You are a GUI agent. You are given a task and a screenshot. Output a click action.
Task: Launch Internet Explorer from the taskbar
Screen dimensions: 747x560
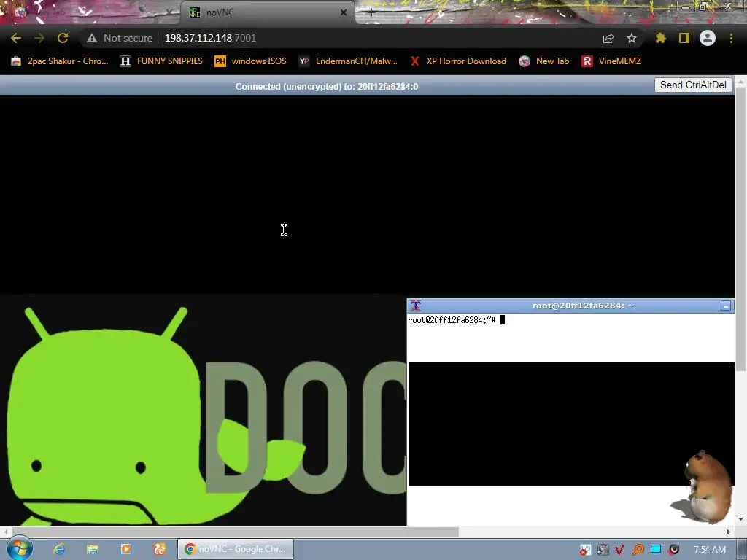tap(59, 549)
